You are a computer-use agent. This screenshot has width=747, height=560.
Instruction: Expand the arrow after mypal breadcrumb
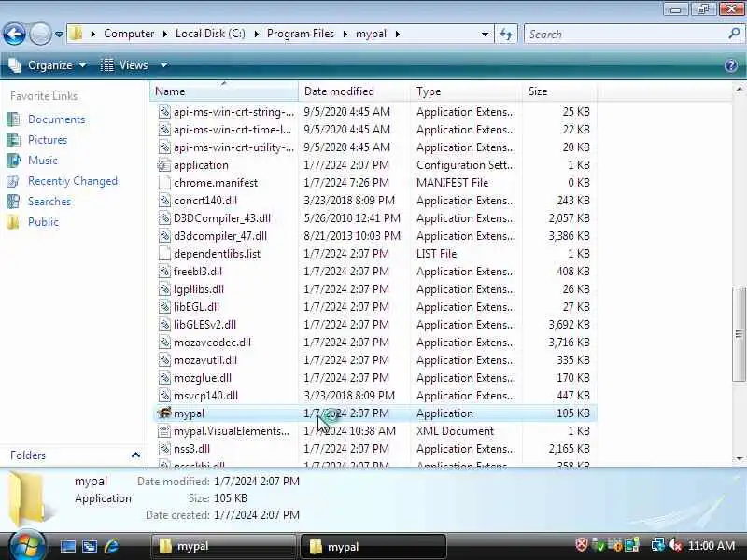398,34
